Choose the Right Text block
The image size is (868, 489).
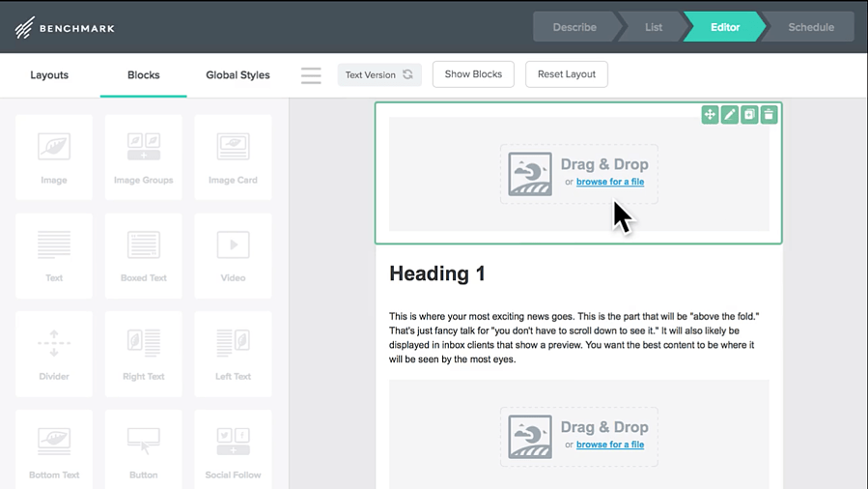coord(144,349)
